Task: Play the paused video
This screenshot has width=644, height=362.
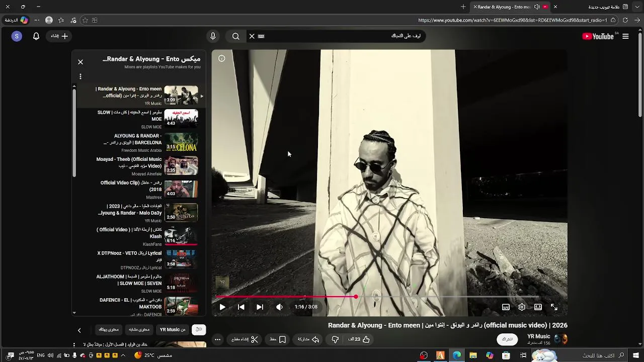Action: pos(222,307)
